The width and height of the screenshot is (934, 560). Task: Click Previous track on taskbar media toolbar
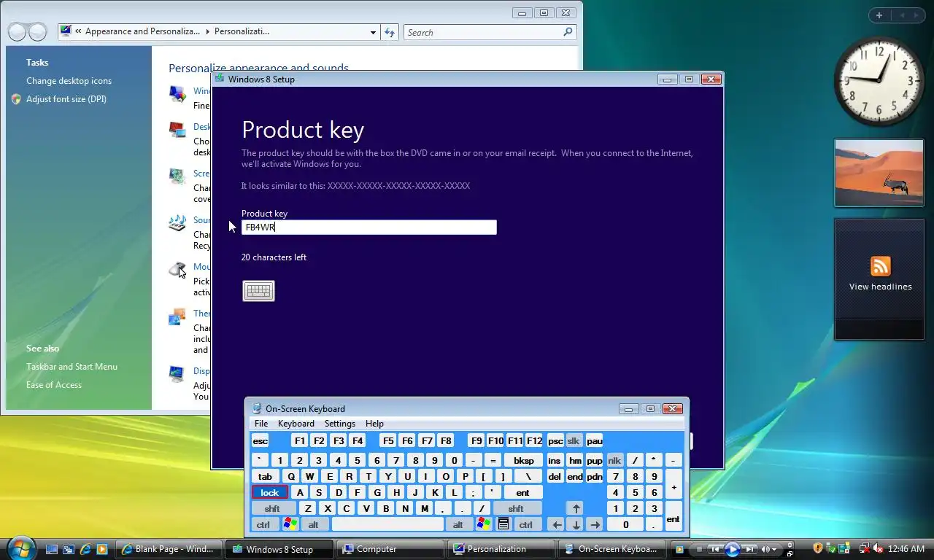coord(716,549)
